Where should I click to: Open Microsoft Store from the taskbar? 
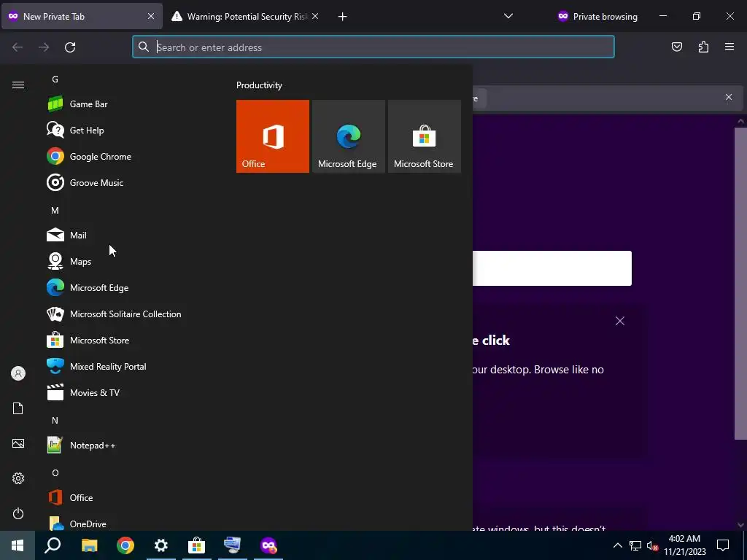(197, 545)
